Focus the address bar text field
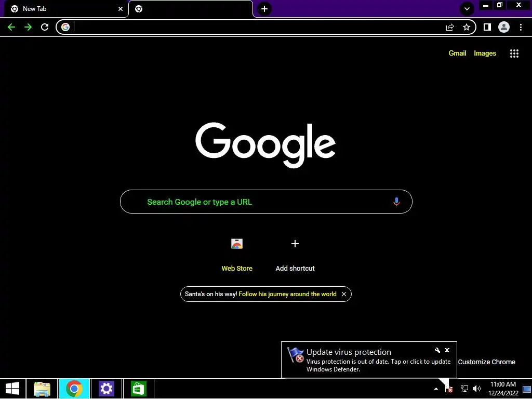The height and width of the screenshot is (399, 532). click(x=258, y=27)
